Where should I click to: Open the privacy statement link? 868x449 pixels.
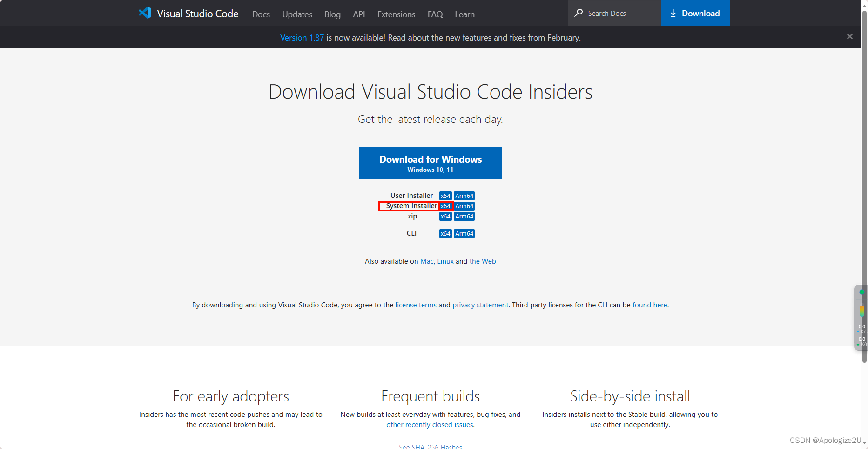tap(480, 305)
